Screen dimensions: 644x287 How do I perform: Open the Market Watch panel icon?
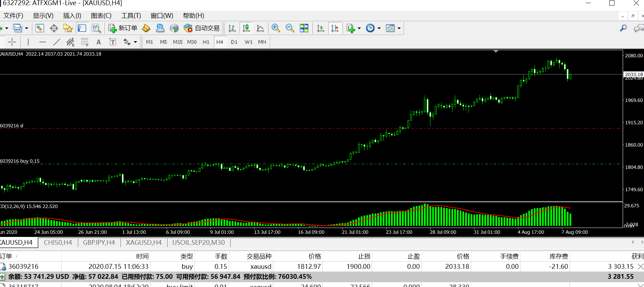point(40,28)
